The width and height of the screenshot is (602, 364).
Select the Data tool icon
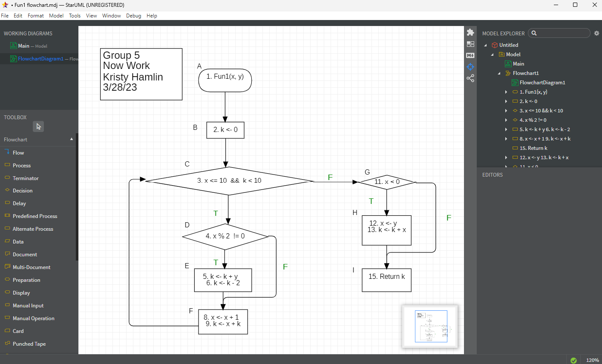tap(7, 241)
